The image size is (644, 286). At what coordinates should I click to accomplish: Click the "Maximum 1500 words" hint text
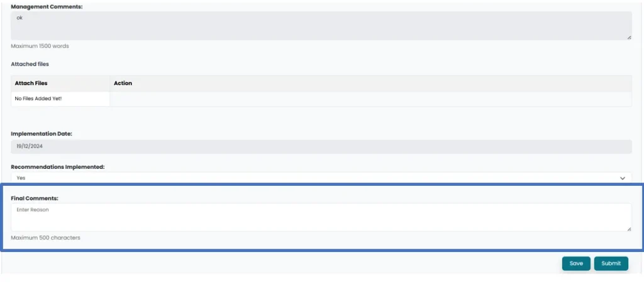click(40, 46)
